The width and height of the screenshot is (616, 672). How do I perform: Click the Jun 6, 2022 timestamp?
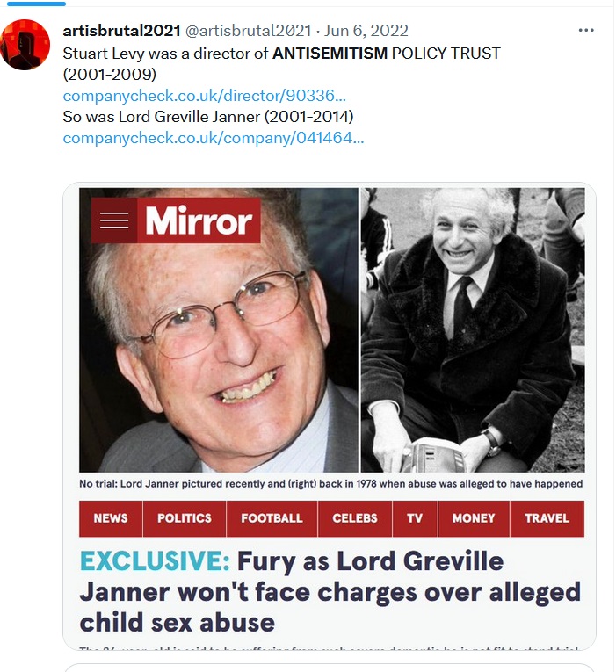point(366,31)
